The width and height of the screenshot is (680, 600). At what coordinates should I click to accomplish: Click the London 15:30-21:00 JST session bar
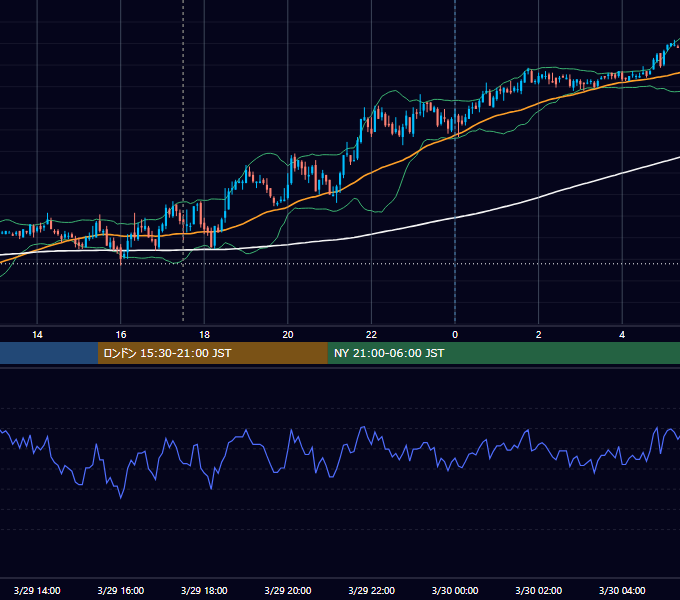tap(212, 353)
